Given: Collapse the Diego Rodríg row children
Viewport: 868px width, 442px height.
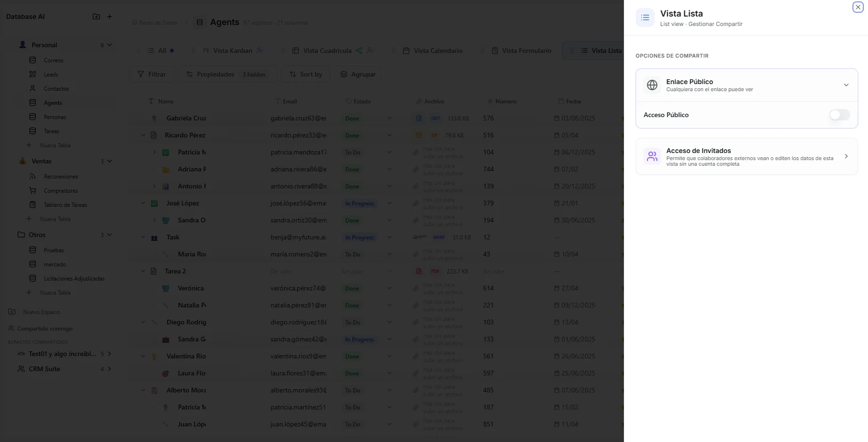Looking at the screenshot, I should 143,322.
